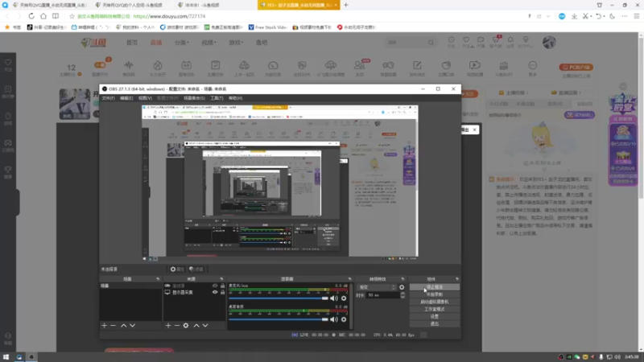Click the 开始录制 start recording button
644x362 pixels.
click(x=435, y=294)
